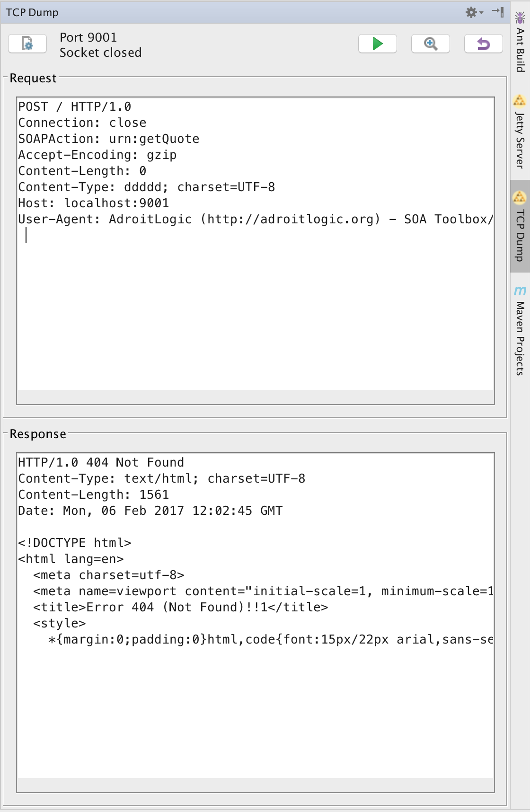Click the 'Host: localhost:9001' line
The width and height of the screenshot is (530, 812).
coord(94,203)
